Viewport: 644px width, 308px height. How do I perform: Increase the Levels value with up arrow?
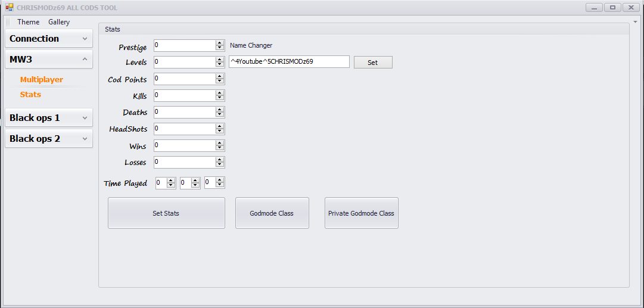pos(220,60)
